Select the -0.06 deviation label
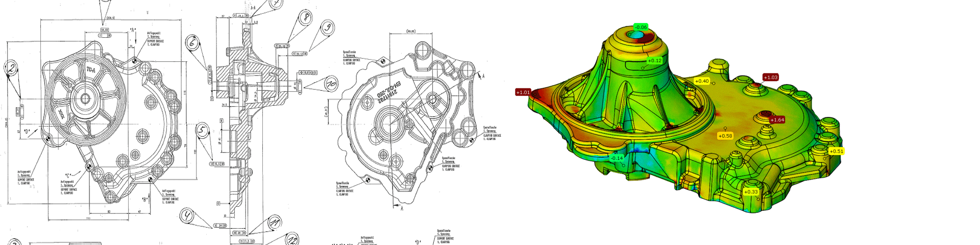Screen dimensions: 980x245 click(641, 27)
